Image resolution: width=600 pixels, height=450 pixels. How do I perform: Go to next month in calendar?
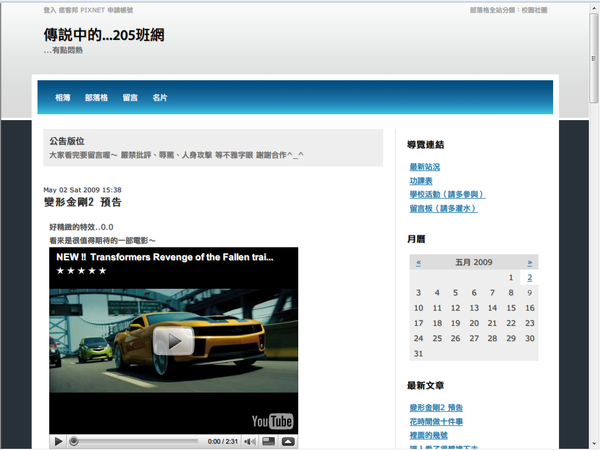point(530,262)
